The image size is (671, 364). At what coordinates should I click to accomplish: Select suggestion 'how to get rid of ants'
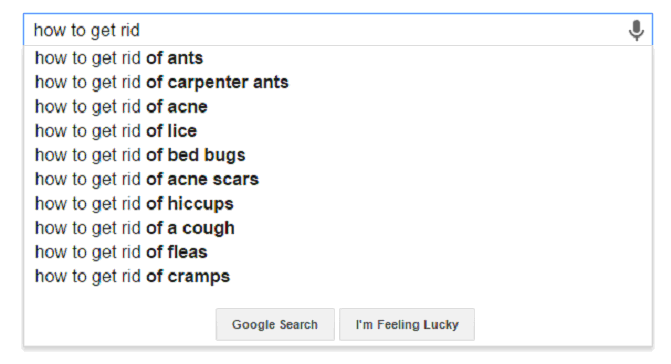pyautogui.click(x=338, y=58)
